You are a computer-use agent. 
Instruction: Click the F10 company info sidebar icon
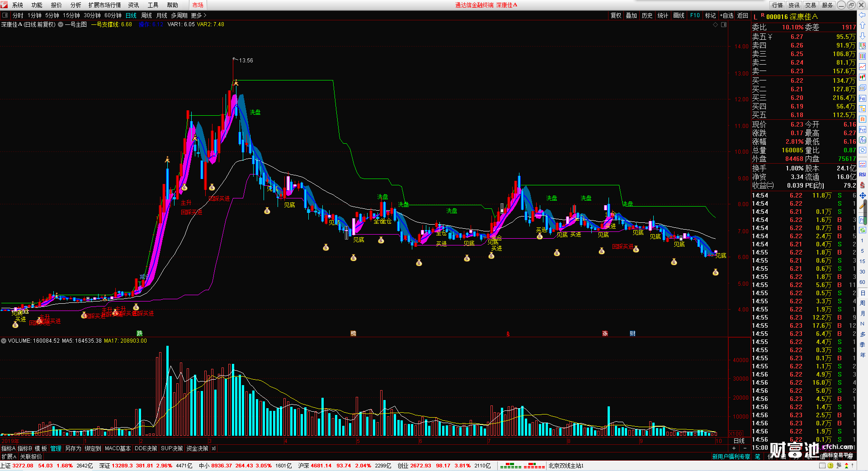(x=863, y=98)
